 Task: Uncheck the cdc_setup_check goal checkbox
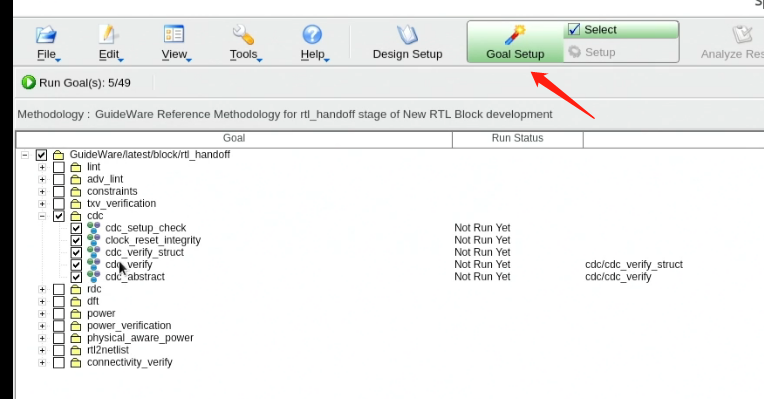[76, 228]
